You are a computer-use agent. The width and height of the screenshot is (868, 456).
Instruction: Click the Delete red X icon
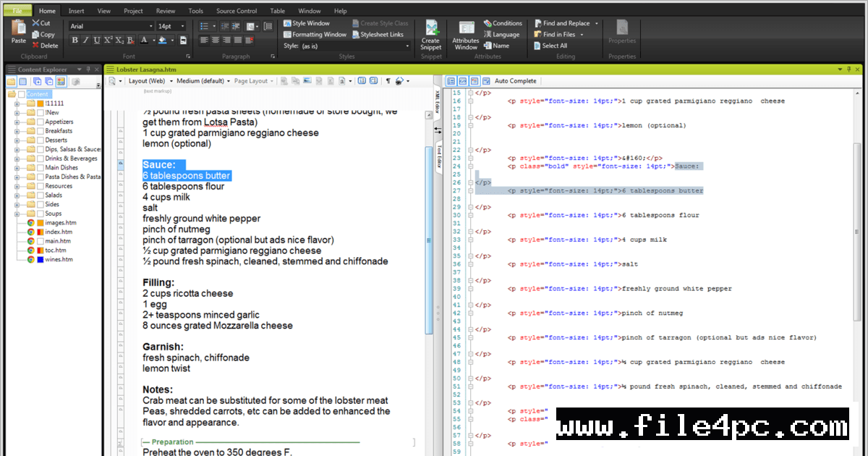tap(35, 45)
